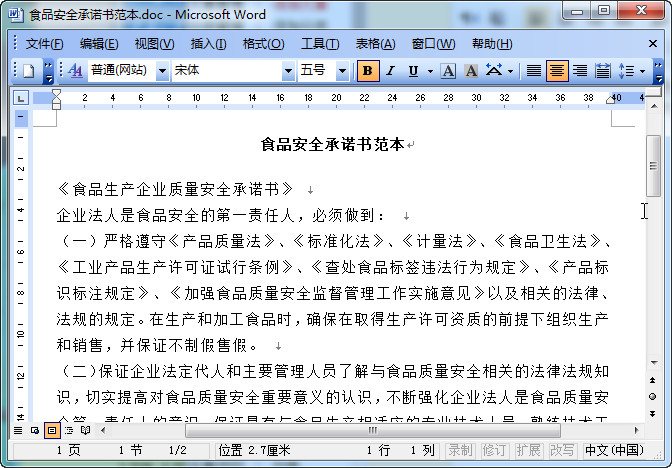Switch to Normal view icon
The width and height of the screenshot is (672, 468).
click(18, 430)
